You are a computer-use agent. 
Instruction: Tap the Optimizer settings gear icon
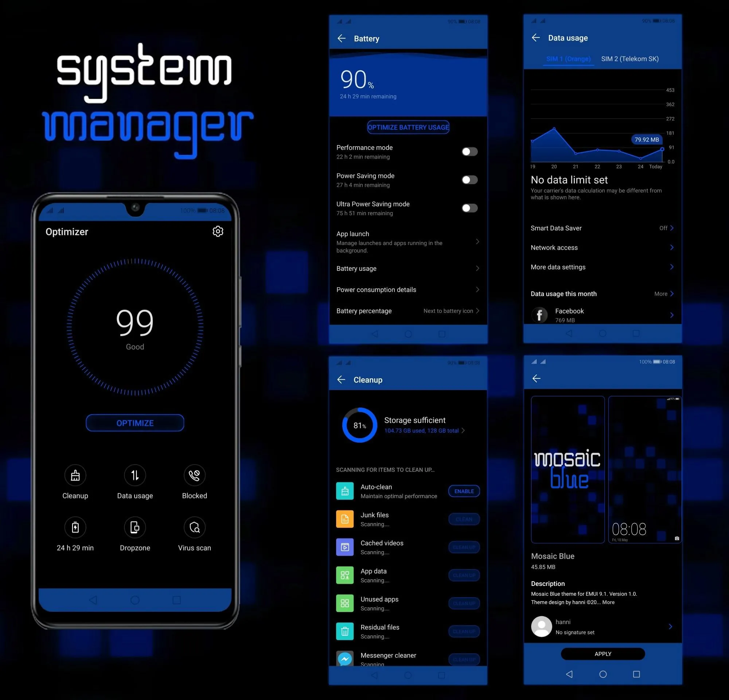218,231
